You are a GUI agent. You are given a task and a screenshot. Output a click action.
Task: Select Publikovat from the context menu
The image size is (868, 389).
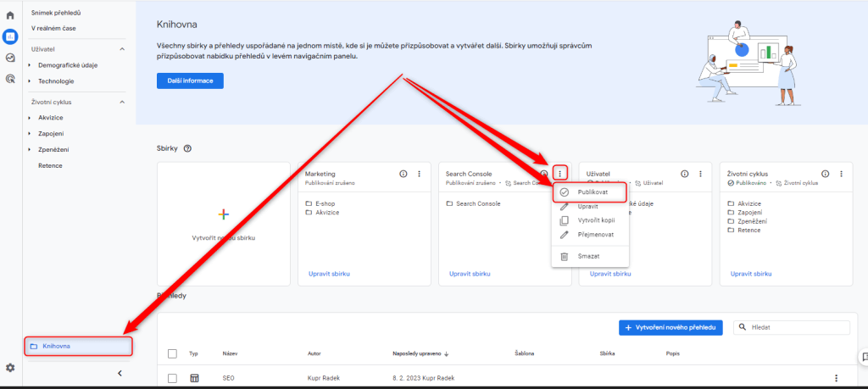(593, 192)
